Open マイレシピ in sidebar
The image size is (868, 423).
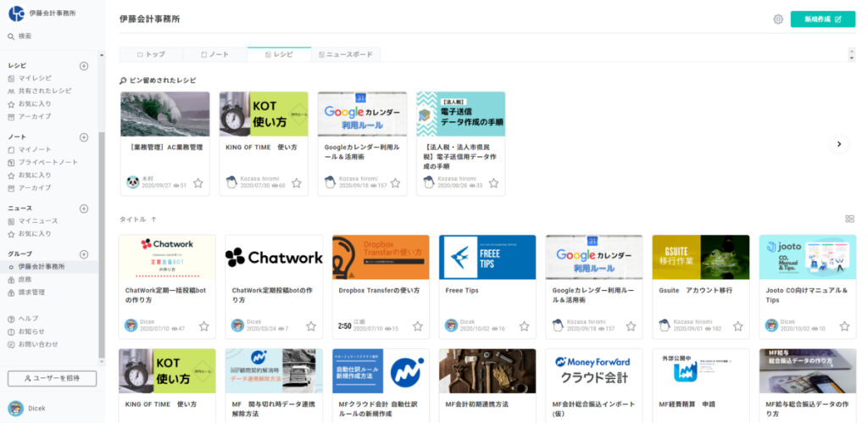point(30,78)
